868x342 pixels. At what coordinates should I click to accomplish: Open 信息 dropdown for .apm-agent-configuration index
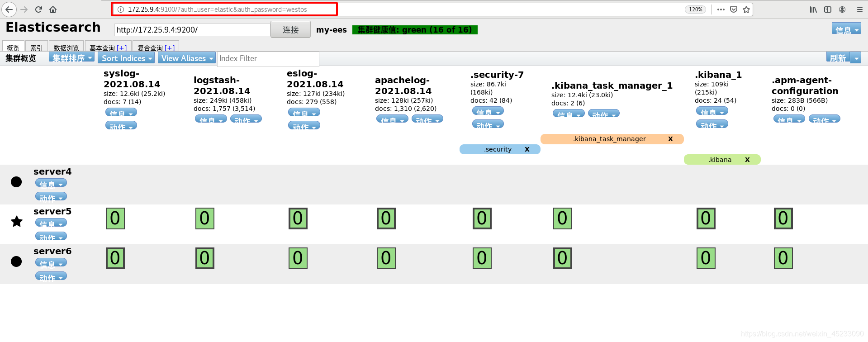[789, 119]
